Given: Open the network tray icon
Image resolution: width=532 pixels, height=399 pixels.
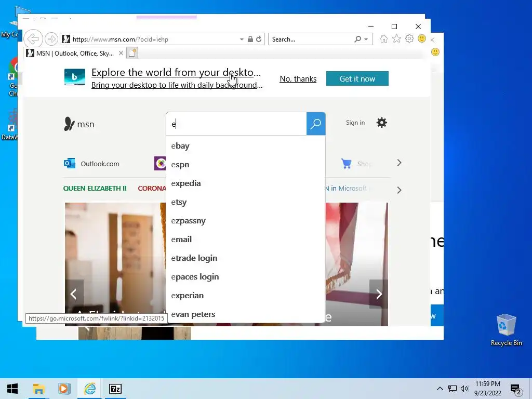Looking at the screenshot, I should pos(453,389).
